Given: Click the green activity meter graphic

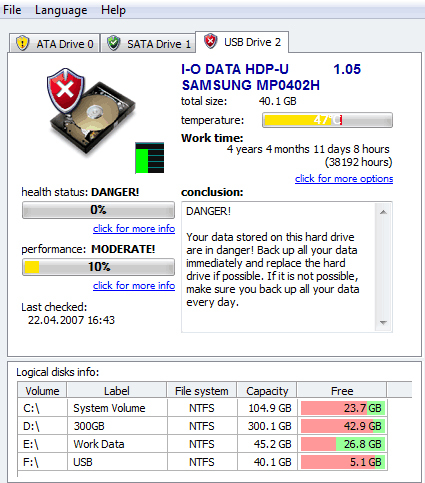Looking at the screenshot, I should click(x=150, y=158).
